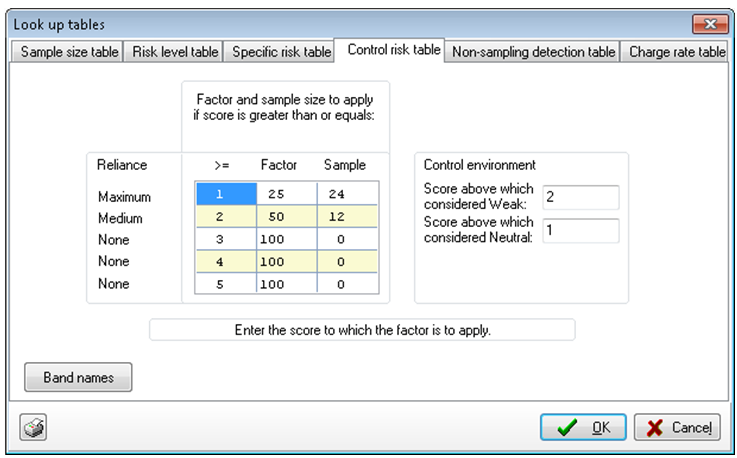Select Sample cell 12 in Medium row
The image size is (737, 458).
tap(347, 216)
